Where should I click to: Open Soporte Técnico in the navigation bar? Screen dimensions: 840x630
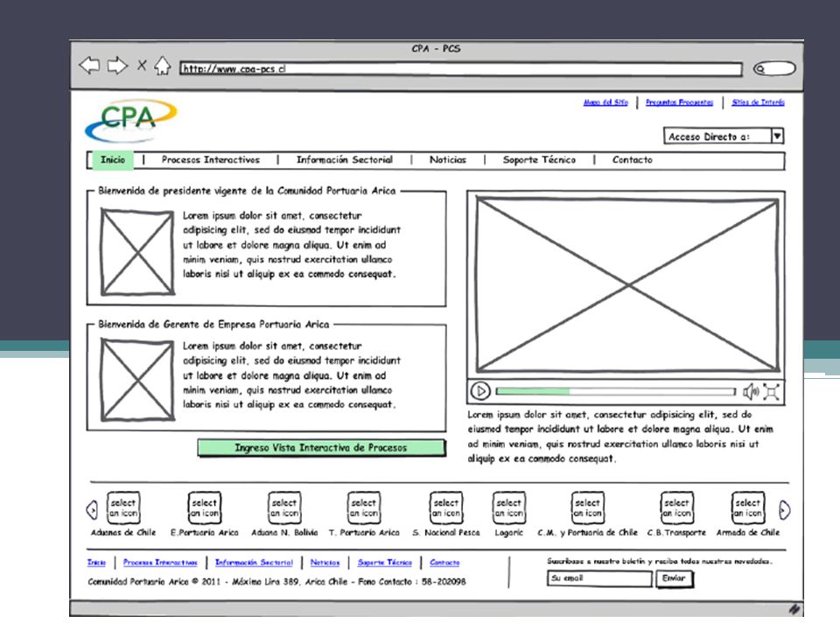[x=539, y=159]
